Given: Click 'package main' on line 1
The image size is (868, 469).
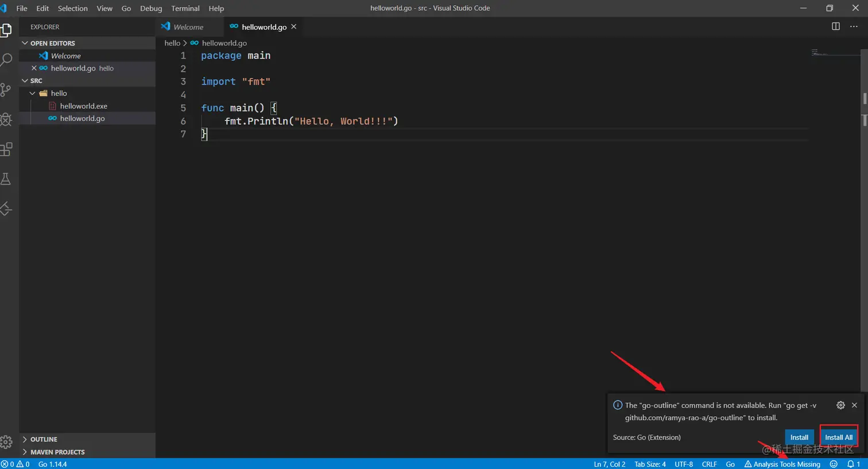Looking at the screenshot, I should pyautogui.click(x=235, y=56).
